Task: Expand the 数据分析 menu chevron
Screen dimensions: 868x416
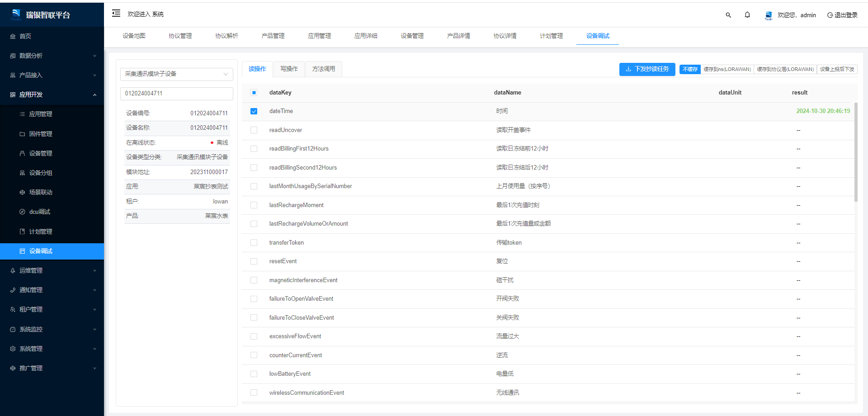Action: 94,56
